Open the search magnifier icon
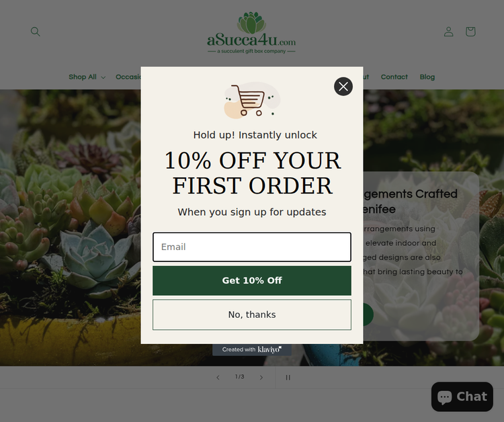This screenshot has width=504, height=422. pos(36,32)
